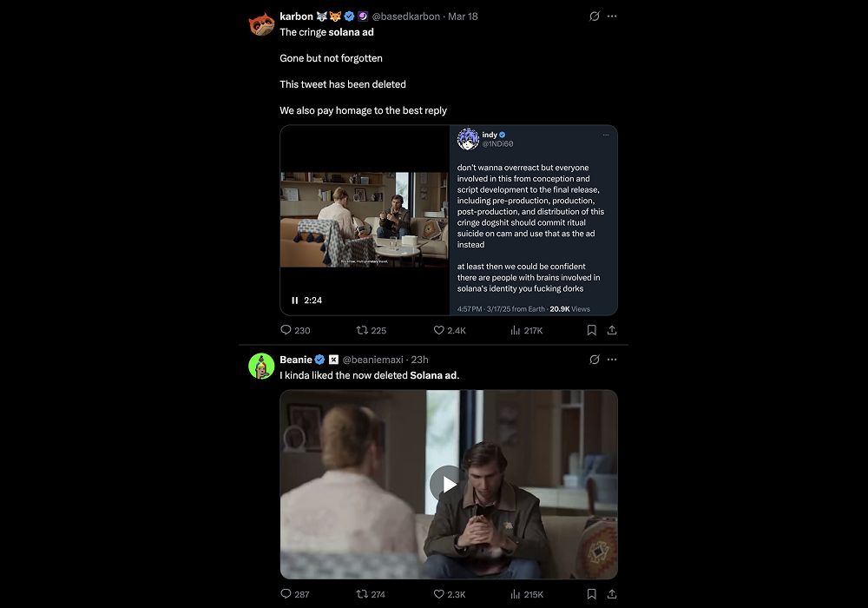The image size is (868, 608).
Task: Open karbon's profile avatar
Action: tap(261, 23)
